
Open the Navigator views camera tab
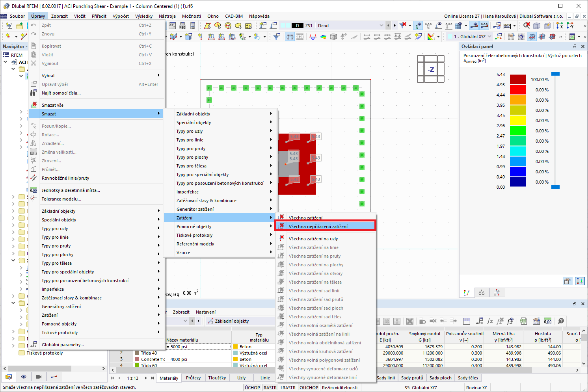coord(39,377)
